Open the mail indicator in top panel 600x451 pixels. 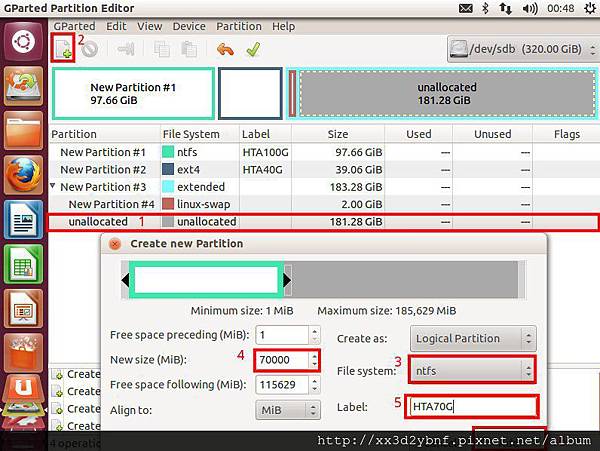(466, 8)
